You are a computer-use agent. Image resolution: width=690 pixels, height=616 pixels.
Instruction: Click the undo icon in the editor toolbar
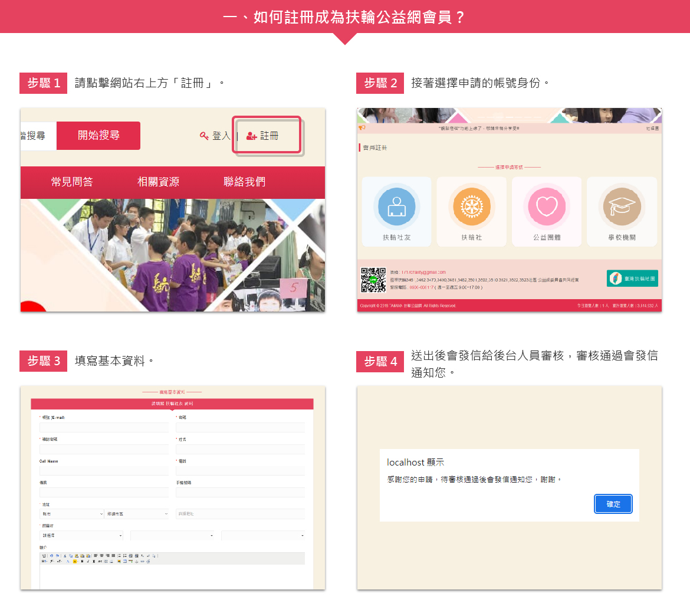pos(51,556)
